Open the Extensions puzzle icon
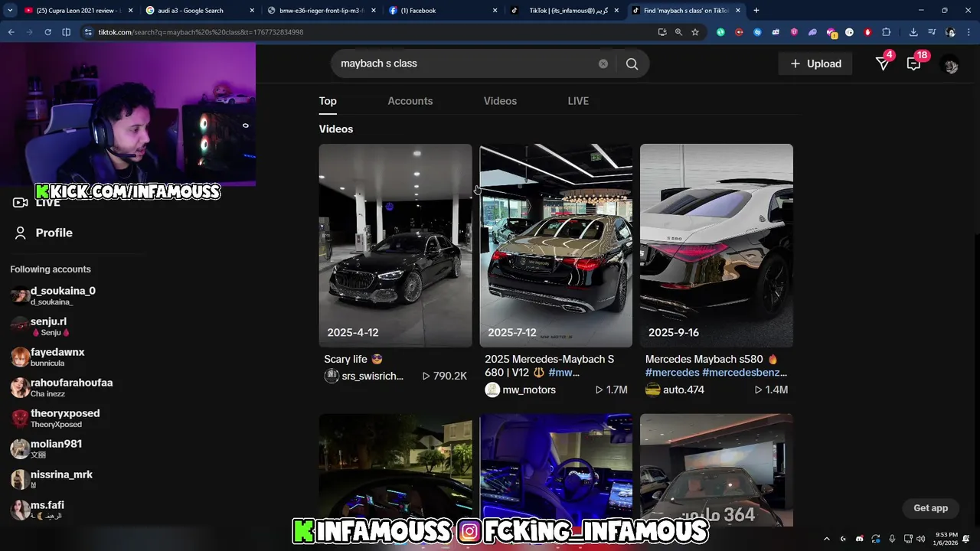 (x=887, y=32)
